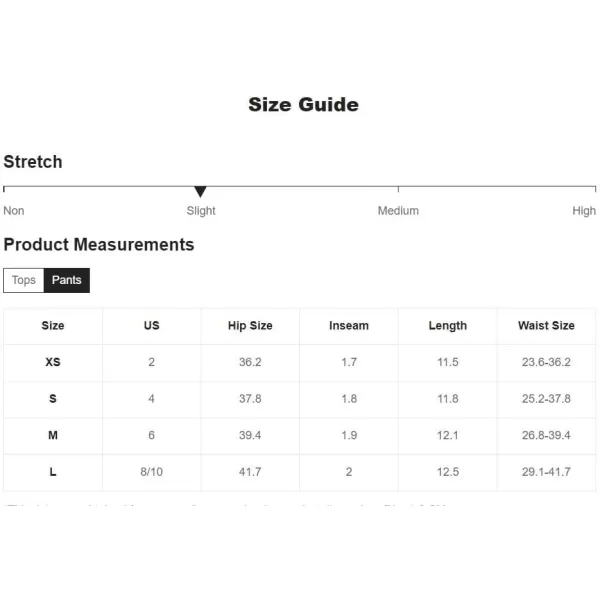
Task: Select the L size row label
Action: 53,472
